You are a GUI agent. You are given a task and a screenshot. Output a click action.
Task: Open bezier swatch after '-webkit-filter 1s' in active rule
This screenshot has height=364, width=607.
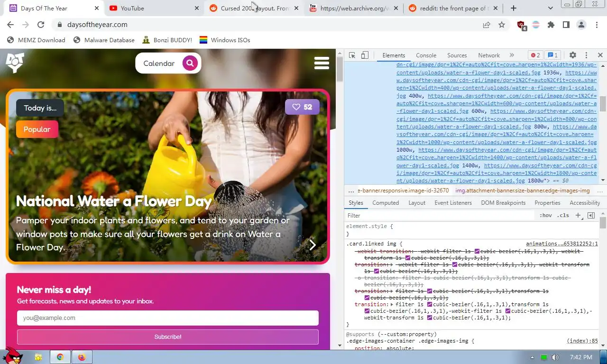coord(508,311)
